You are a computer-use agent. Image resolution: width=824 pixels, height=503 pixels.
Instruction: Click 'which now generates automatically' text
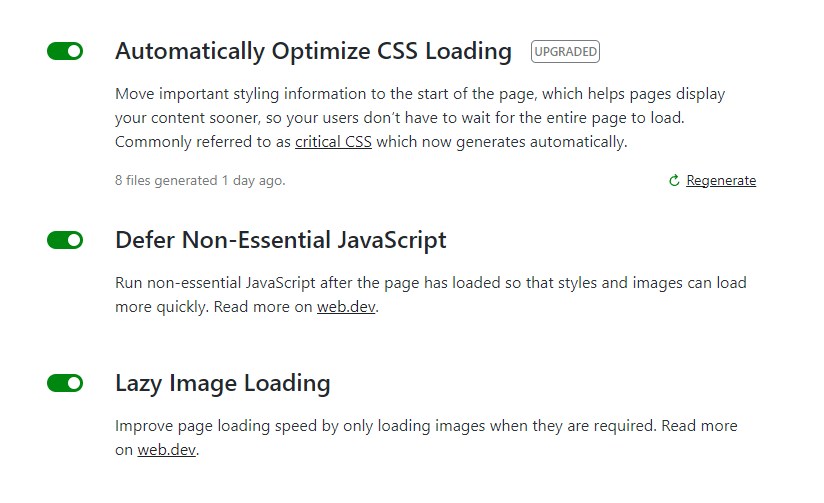coord(502,142)
